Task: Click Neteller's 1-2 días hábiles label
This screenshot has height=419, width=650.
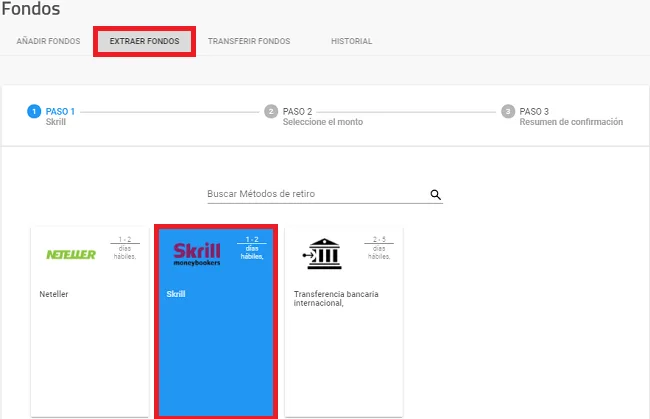Action: pyautogui.click(x=125, y=248)
